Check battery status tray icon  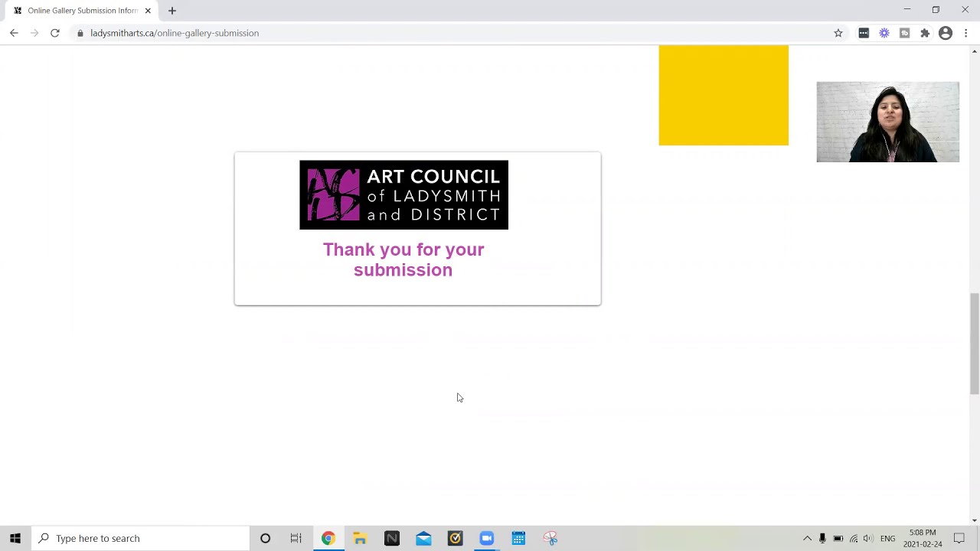tap(838, 538)
